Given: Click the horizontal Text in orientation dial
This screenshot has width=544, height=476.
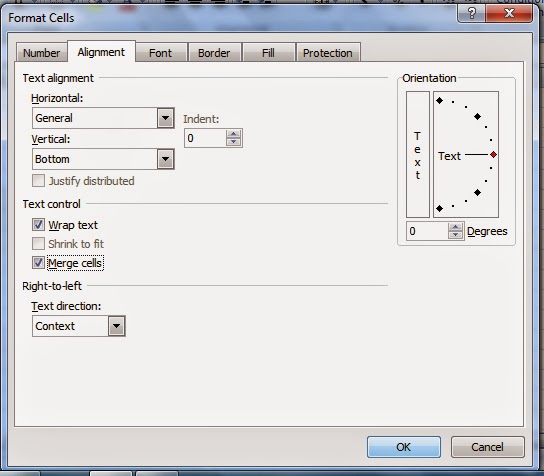Looking at the screenshot, I should point(449,156).
